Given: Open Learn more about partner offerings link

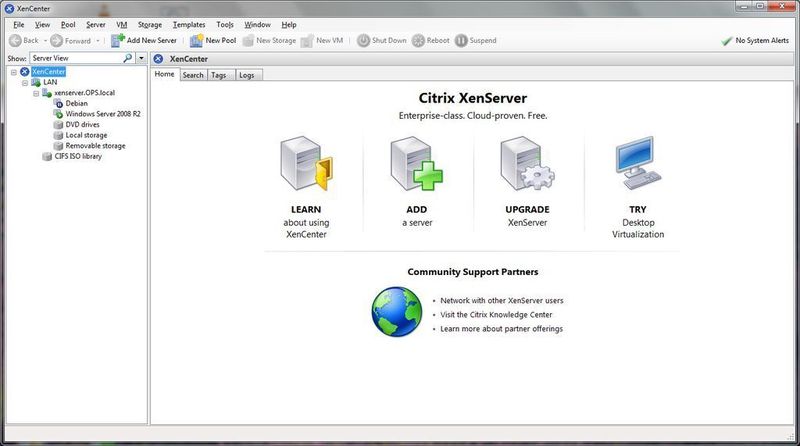Looking at the screenshot, I should [x=502, y=329].
